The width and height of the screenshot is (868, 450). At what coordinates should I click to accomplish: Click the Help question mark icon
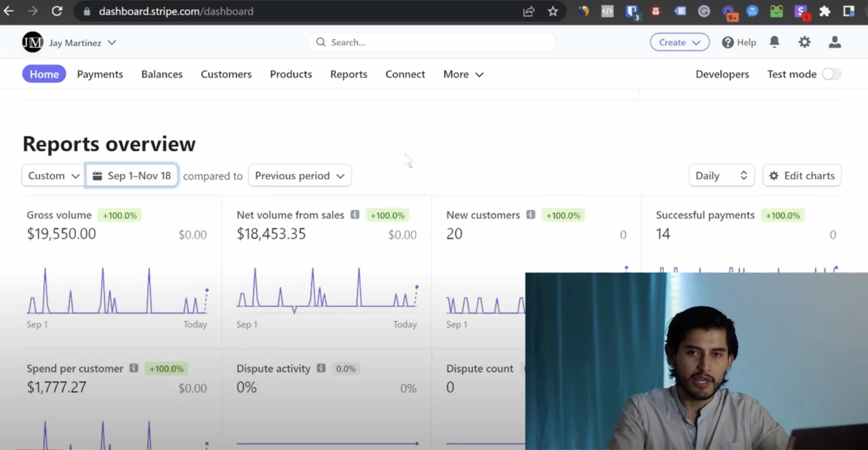(x=728, y=43)
